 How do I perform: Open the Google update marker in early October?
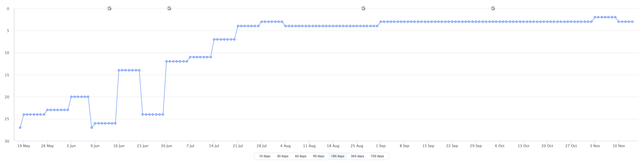[x=493, y=8]
